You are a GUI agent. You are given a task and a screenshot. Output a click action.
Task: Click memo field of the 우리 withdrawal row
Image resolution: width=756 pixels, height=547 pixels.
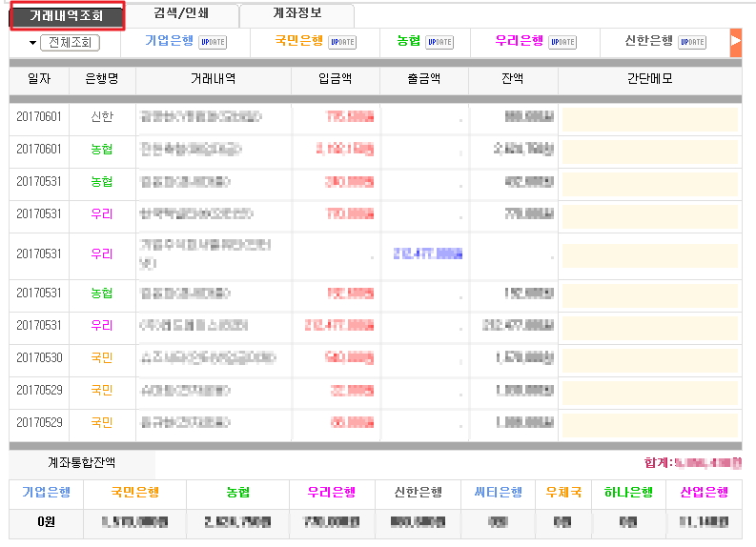point(650,256)
